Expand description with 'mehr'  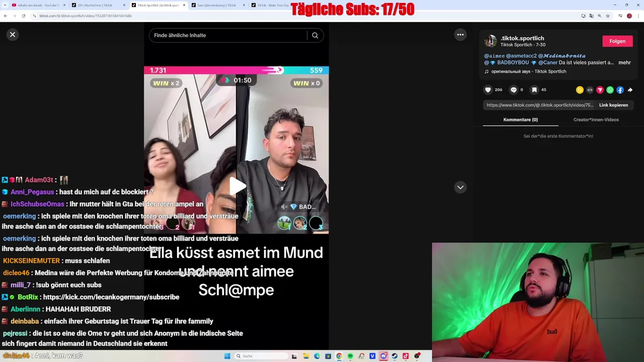[624, 63]
